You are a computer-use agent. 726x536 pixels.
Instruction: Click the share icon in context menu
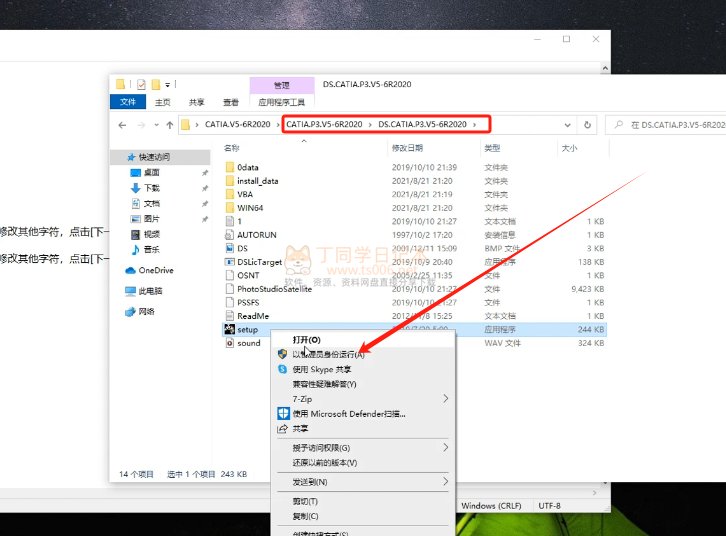[x=282, y=429]
